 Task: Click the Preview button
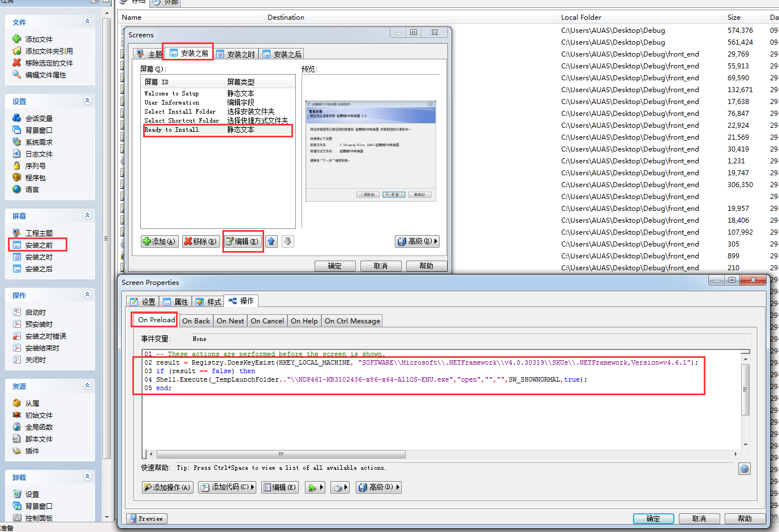coord(146,518)
